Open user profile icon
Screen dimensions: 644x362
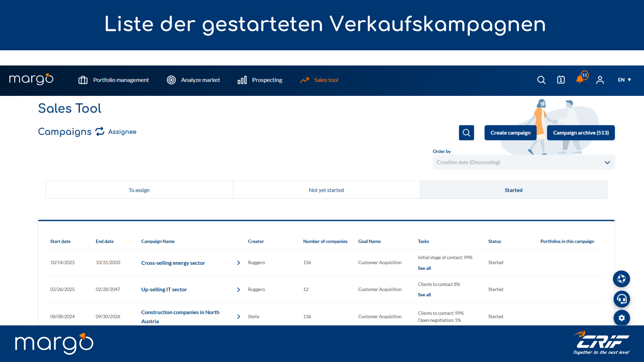point(600,80)
